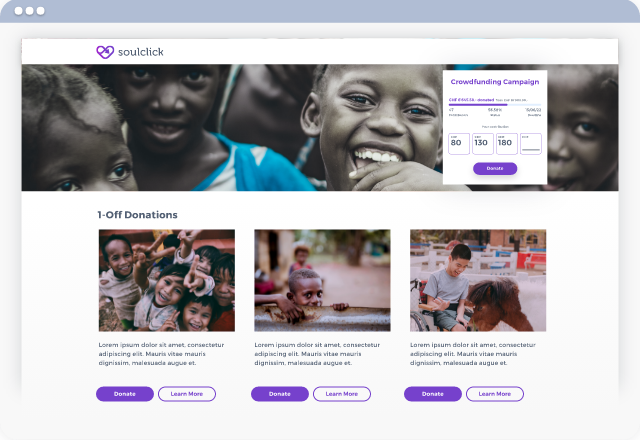
Task: Open the boy behind fence thumbnail
Action: click(x=322, y=280)
